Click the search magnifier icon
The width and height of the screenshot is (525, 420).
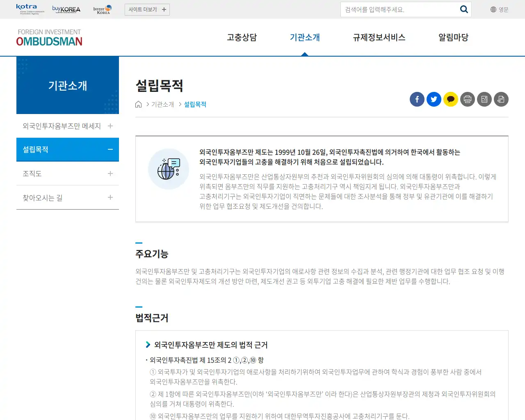click(x=464, y=9)
